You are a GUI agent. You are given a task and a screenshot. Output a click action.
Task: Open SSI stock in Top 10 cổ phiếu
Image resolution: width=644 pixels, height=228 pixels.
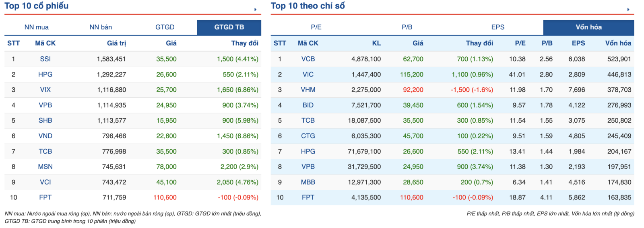(45, 59)
